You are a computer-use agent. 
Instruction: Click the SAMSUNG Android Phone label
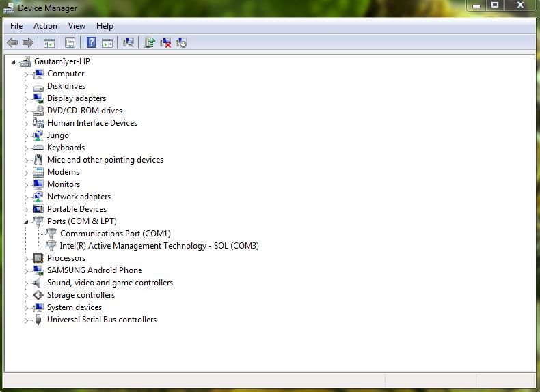coord(95,270)
